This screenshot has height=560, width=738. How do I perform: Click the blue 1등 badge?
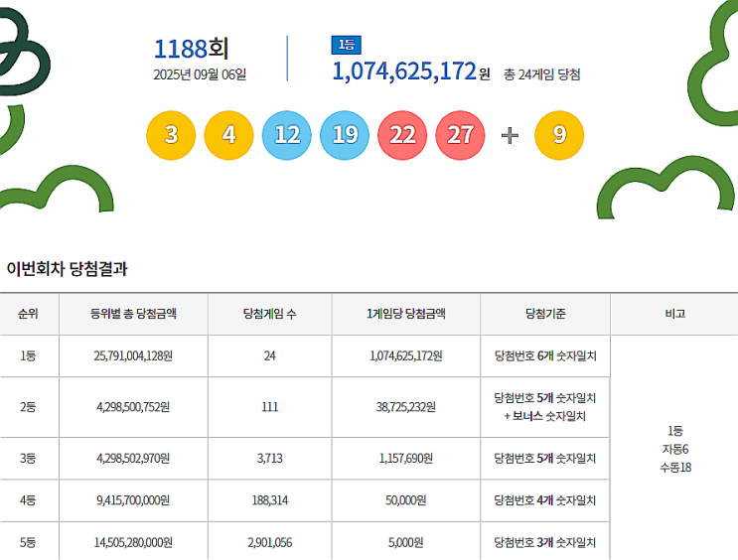(347, 45)
